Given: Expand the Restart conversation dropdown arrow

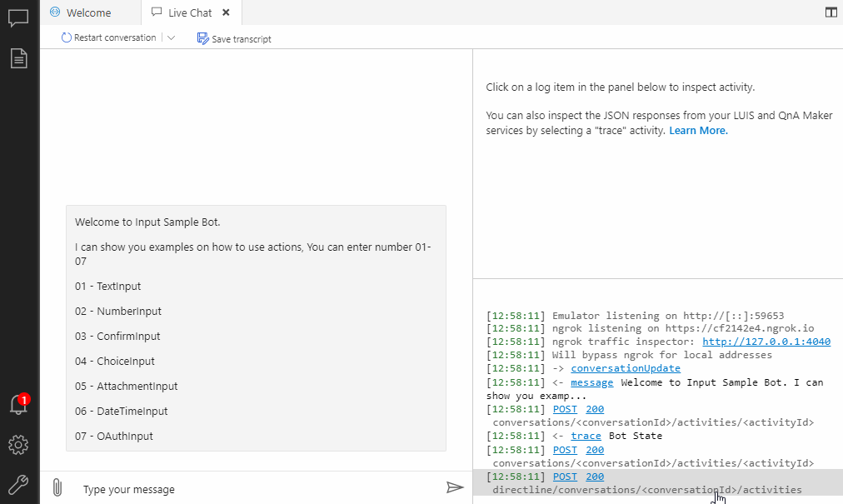Looking at the screenshot, I should tap(172, 37).
